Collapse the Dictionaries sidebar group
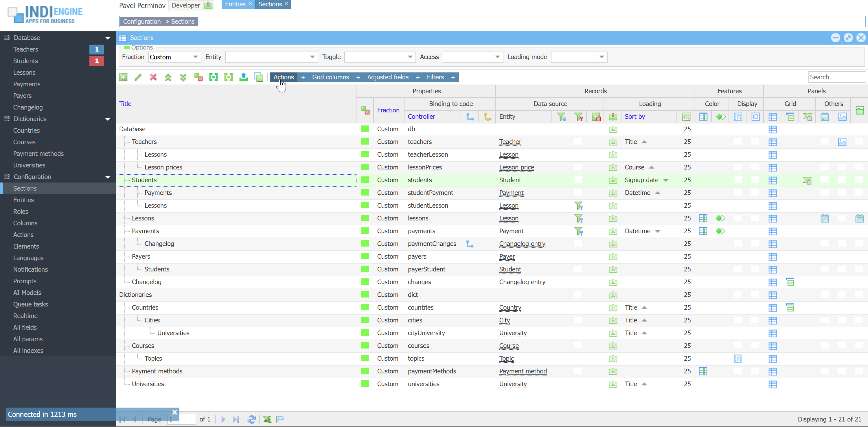The width and height of the screenshot is (868, 427). click(108, 119)
